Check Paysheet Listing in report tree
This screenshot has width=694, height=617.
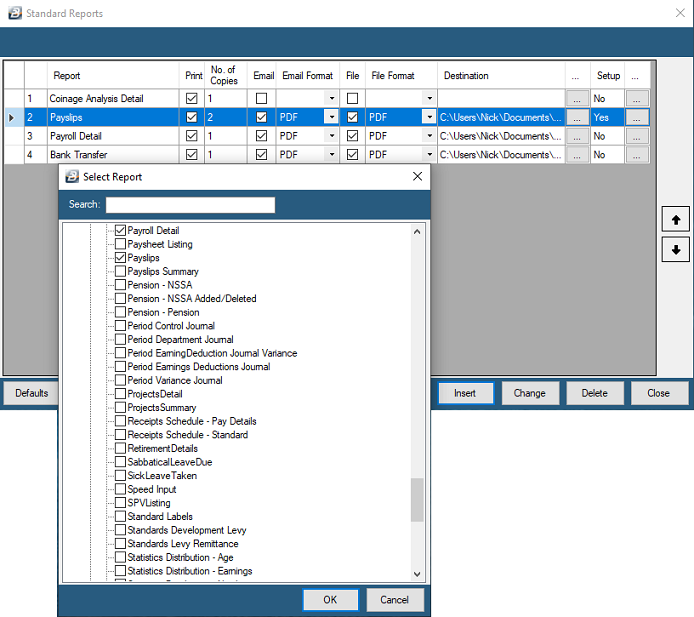[120, 244]
